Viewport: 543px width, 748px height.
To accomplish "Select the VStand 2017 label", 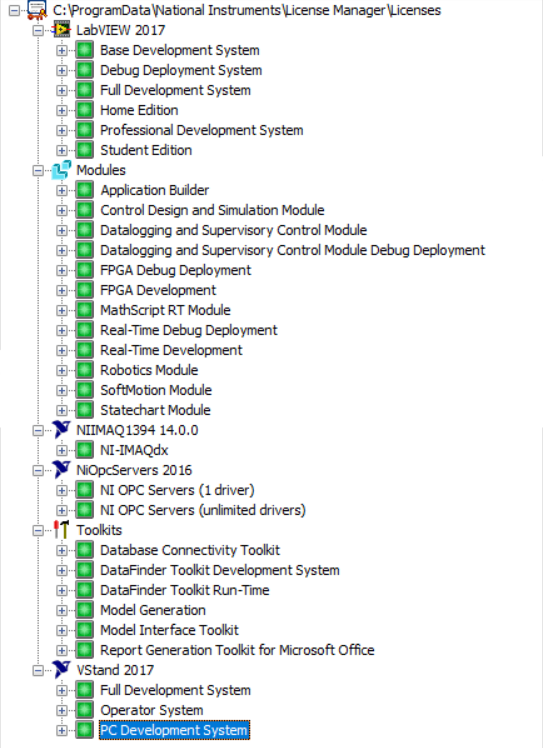I will 115,670.
